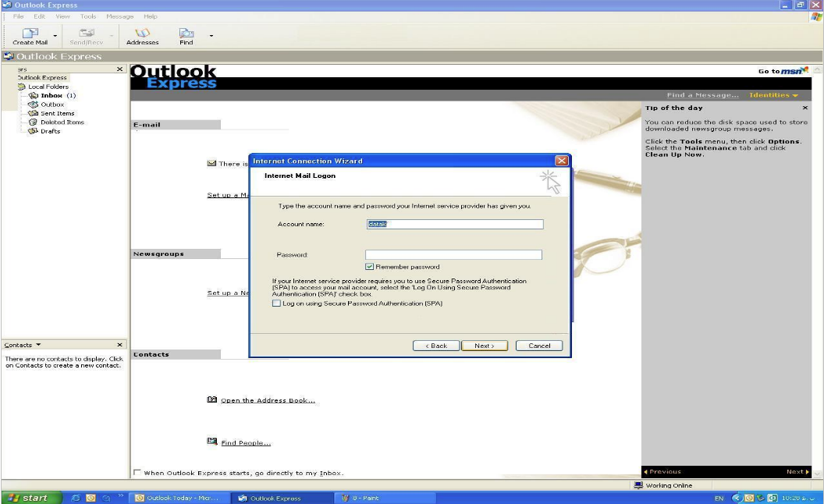Click the Outlook Express taskbar button
The width and height of the screenshot is (824, 504).
pyautogui.click(x=282, y=498)
